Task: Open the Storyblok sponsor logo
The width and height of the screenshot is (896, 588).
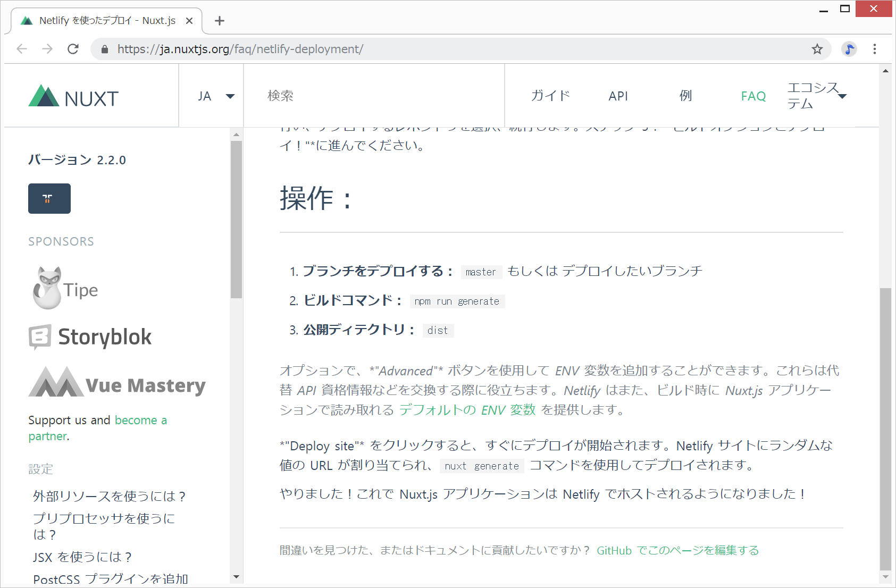Action: [x=90, y=337]
